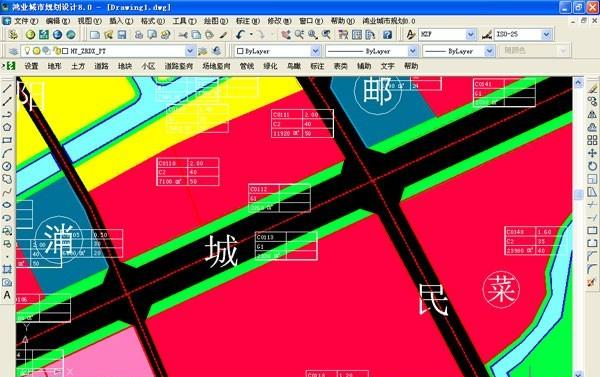Viewport: 600px width, 377px height.
Task: Open the 视图 (View) menu
Action: click(x=90, y=21)
